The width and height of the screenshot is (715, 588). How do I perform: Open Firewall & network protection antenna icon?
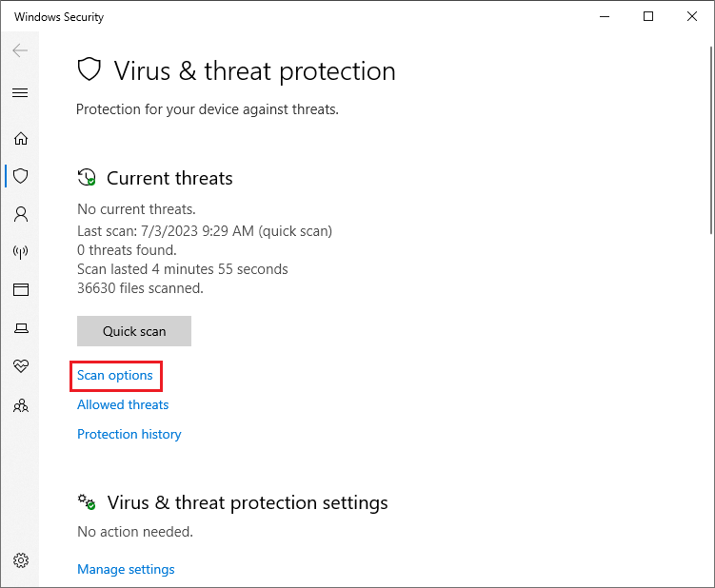[21, 251]
